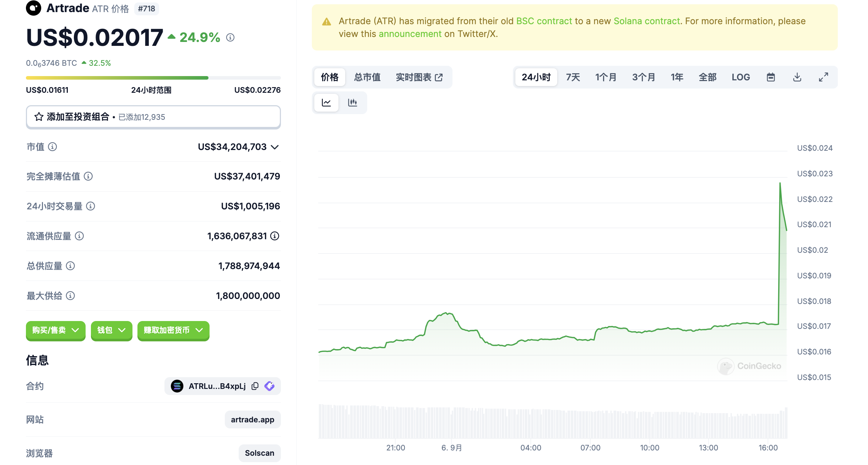Open the 钱包 wallet dropdown
The width and height of the screenshot is (868, 465).
point(111,330)
